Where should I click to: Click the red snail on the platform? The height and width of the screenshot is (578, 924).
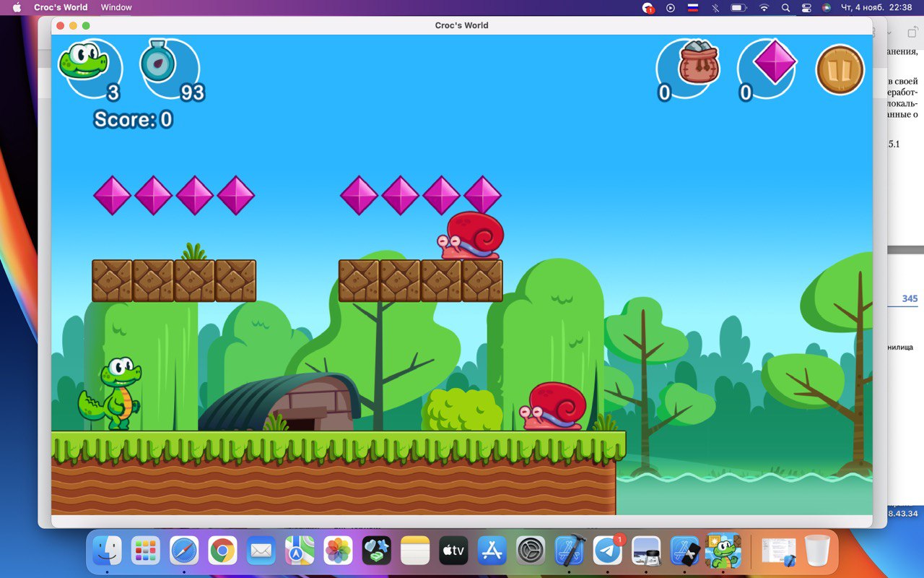[471, 236]
